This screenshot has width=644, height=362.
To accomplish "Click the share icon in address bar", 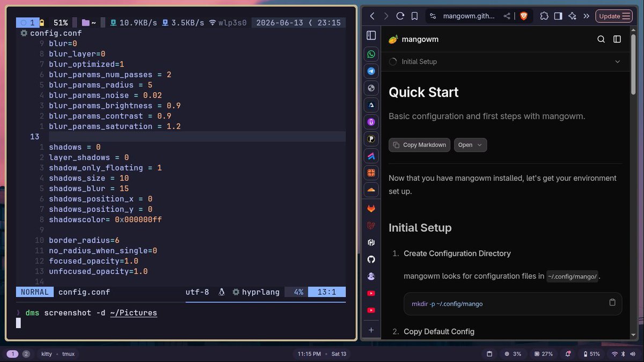I will [x=507, y=16].
